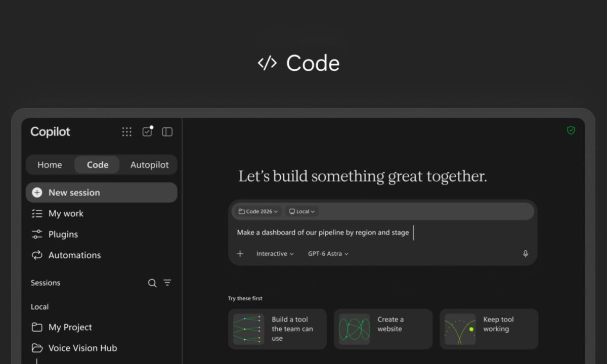The width and height of the screenshot is (607, 364).
Task: Add attachment with the plus icon
Action: 240,254
